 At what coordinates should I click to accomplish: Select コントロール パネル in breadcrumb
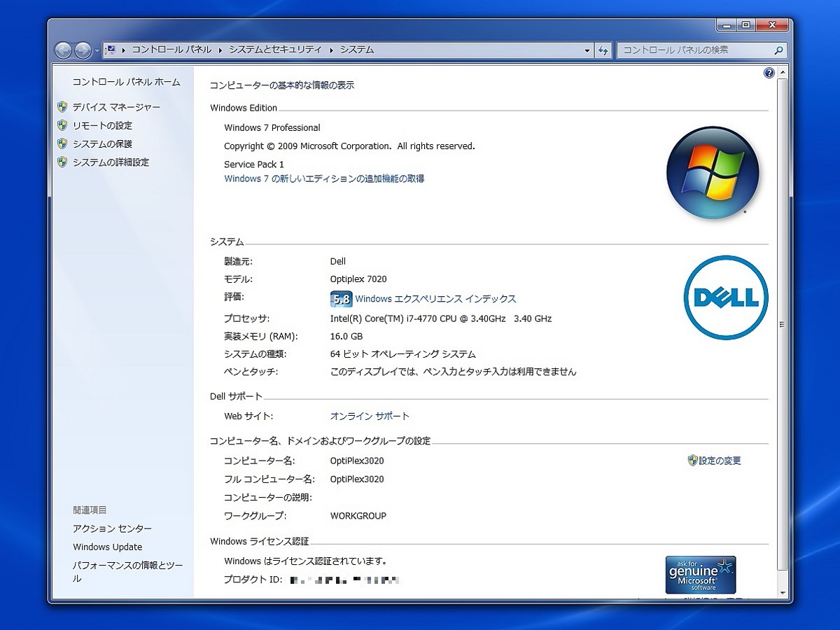pos(171,50)
